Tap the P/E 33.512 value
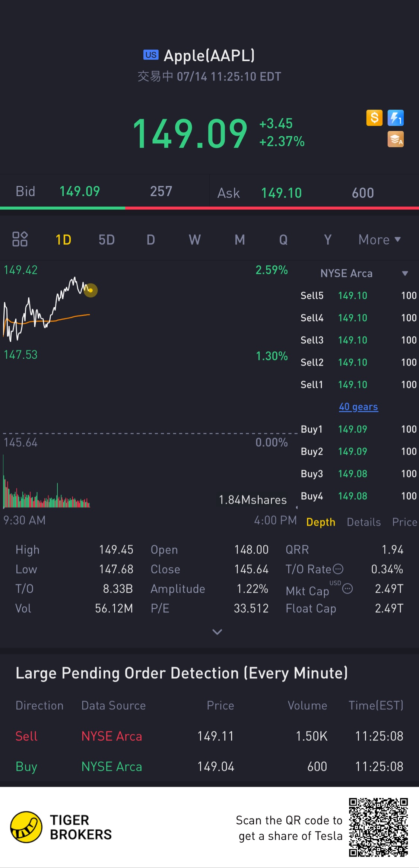 click(251, 608)
